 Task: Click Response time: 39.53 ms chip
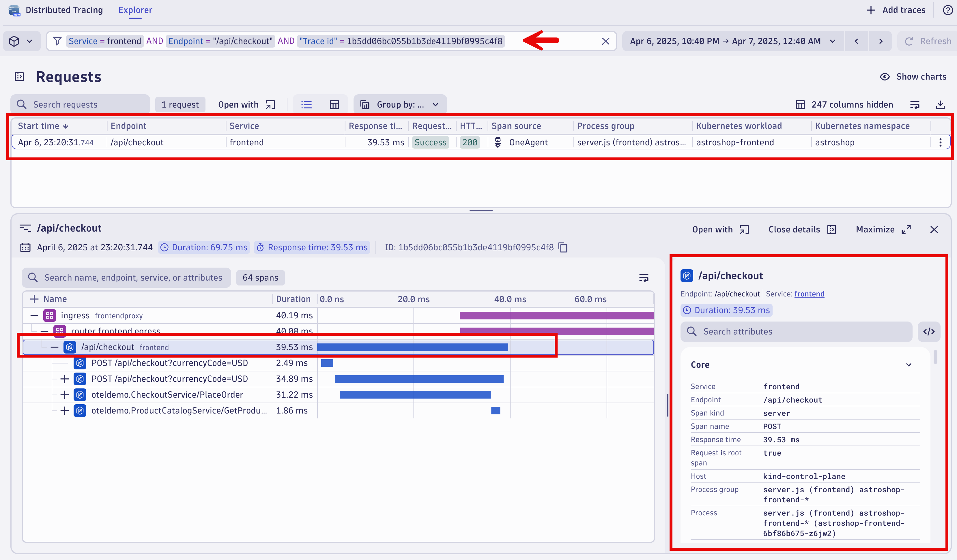pos(312,247)
